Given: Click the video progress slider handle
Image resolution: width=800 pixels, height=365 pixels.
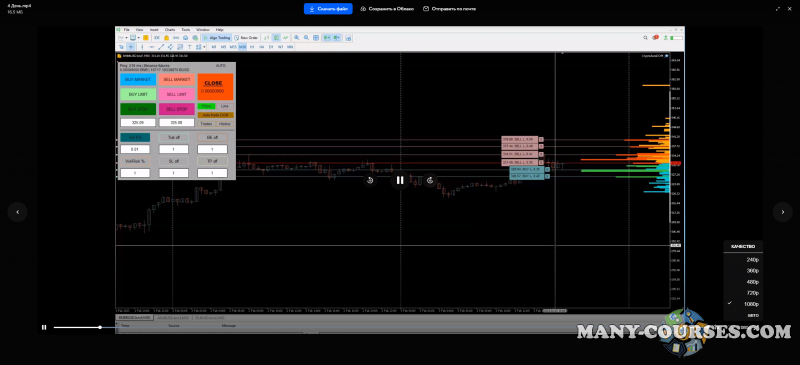Looking at the screenshot, I should pos(100,327).
